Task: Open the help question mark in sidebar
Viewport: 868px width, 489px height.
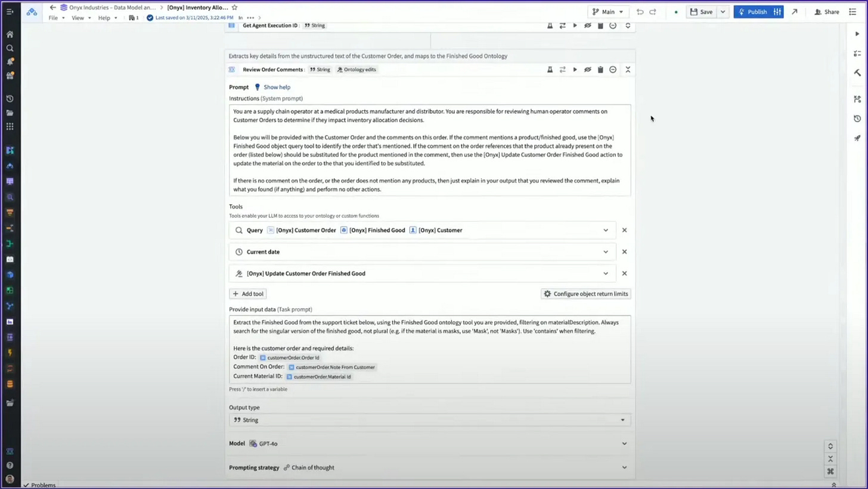Action: click(10, 465)
